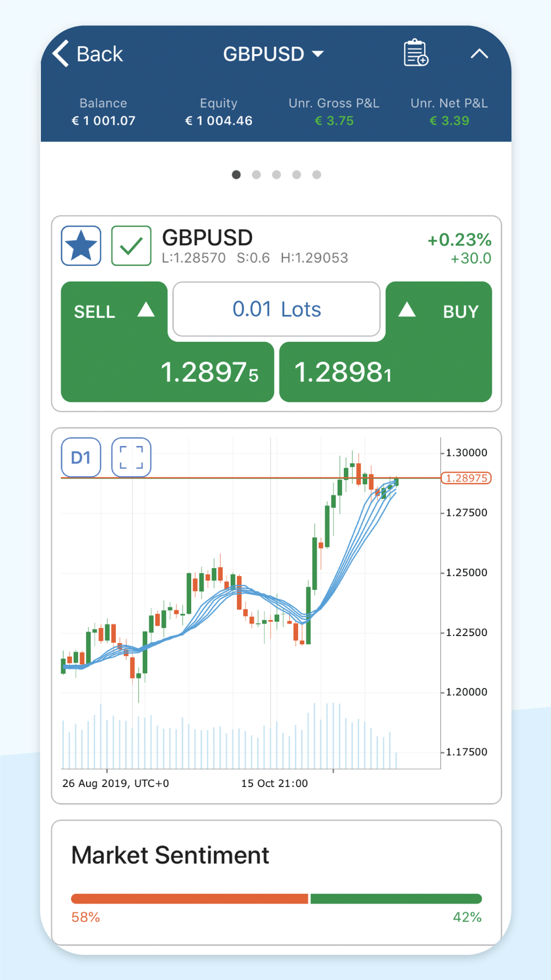
Task: Select the 1.28975 price line label
Action: click(466, 478)
